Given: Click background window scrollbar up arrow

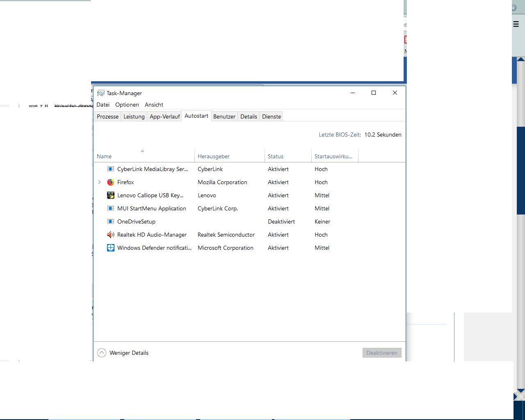Looking at the screenshot, I should click(521, 59).
